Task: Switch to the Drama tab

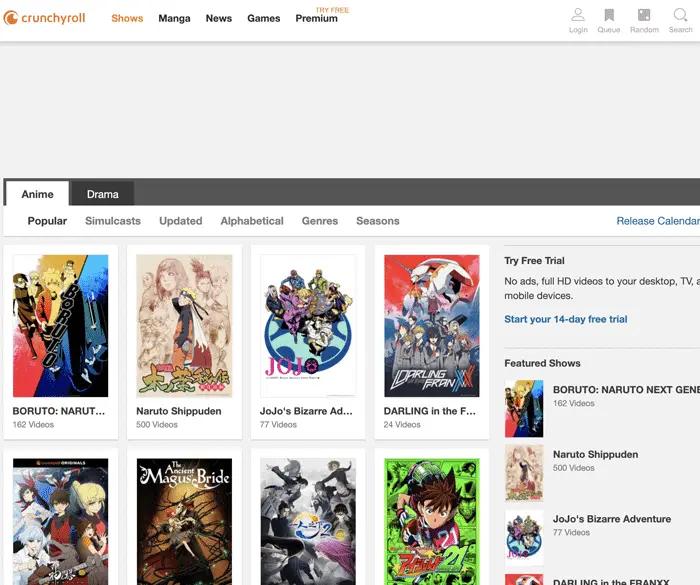Action: click(103, 194)
